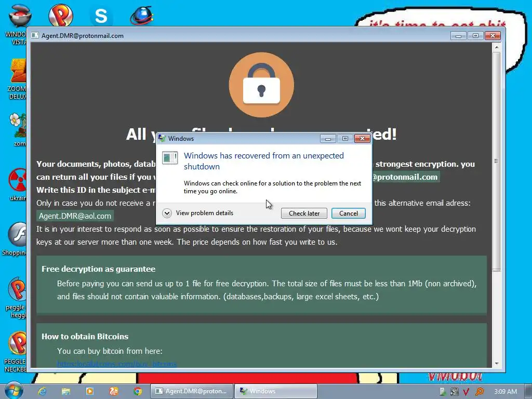The width and height of the screenshot is (532, 399).
Task: Click the Agent.DMR window title bar icon
Action: click(35, 36)
